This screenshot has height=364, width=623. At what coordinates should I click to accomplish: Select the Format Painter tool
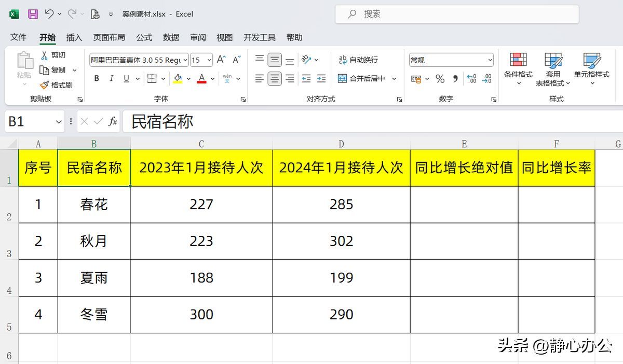pyautogui.click(x=57, y=85)
